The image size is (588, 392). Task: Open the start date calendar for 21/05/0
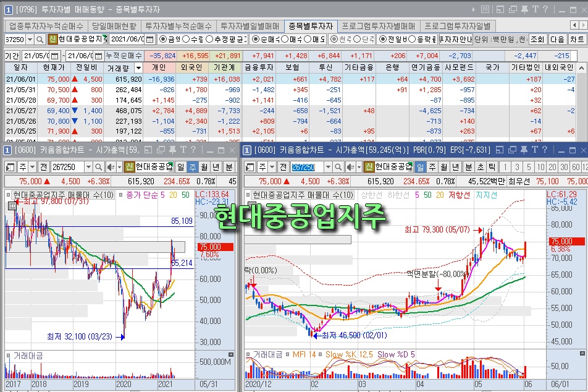(55, 56)
